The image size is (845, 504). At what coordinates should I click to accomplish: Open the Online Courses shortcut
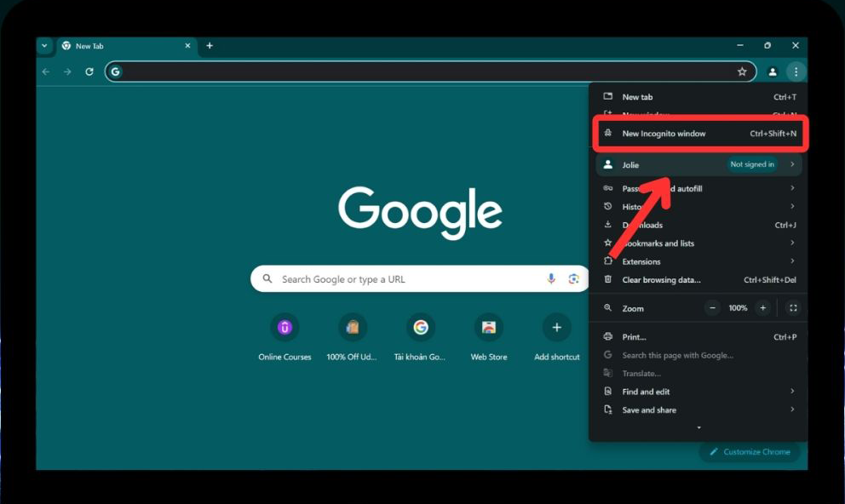click(x=285, y=337)
